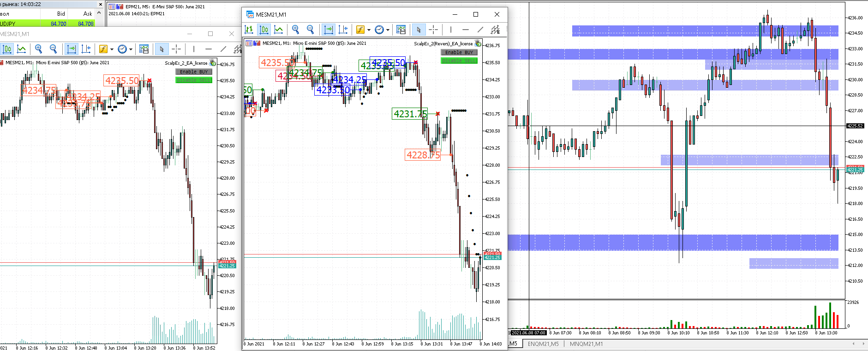Select AUDJPY bid price 84.700
This screenshot has width=868, height=351.
coord(59,24)
